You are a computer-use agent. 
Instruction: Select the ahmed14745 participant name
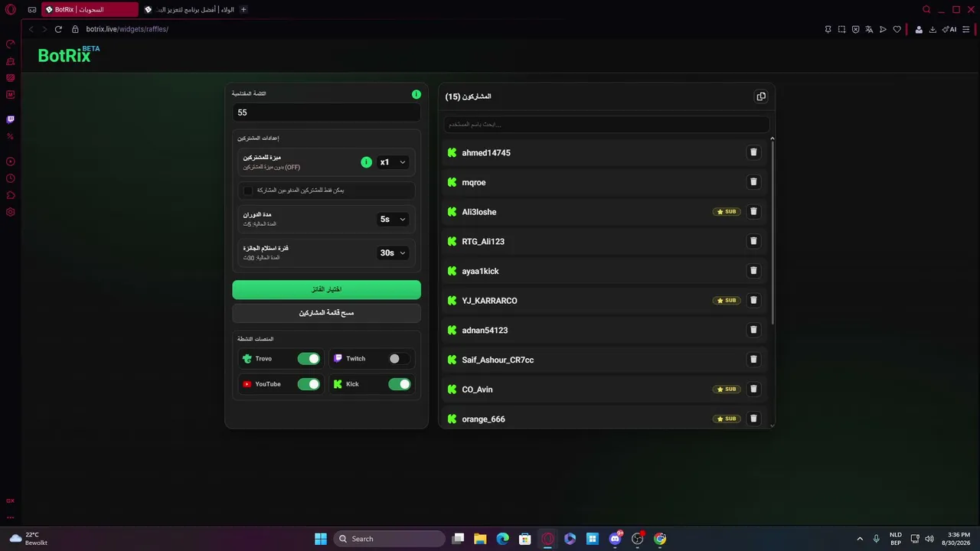[x=486, y=153]
